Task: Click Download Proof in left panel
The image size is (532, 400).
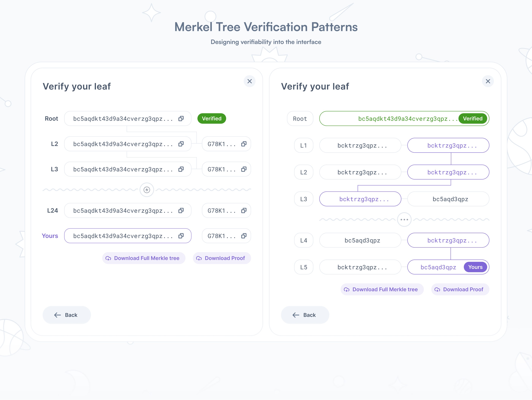Action: coord(222,258)
